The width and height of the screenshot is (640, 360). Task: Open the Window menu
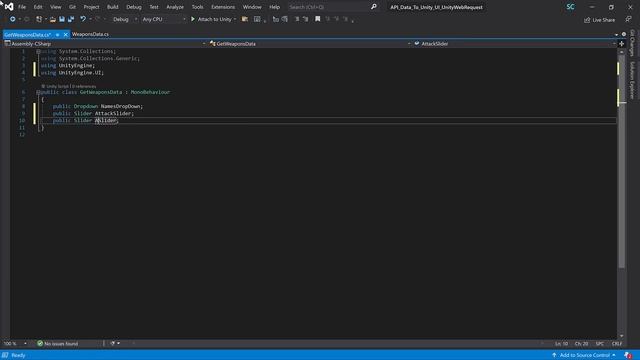[x=252, y=7]
